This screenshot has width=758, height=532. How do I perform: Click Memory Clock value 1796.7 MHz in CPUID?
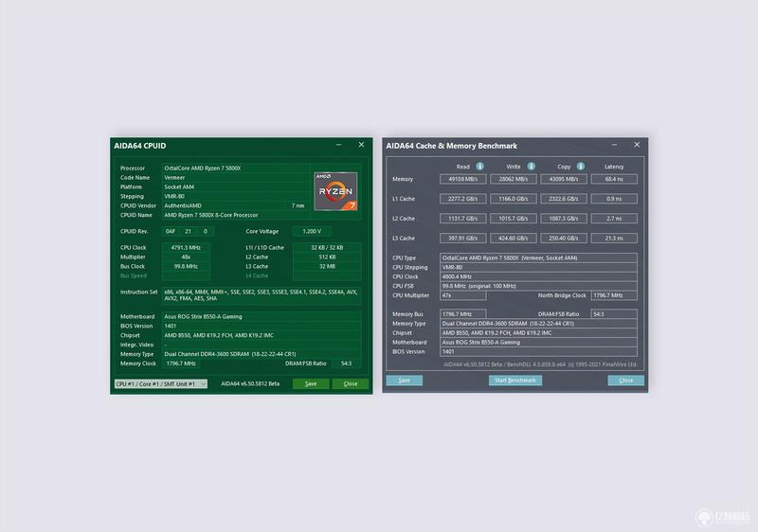point(181,364)
